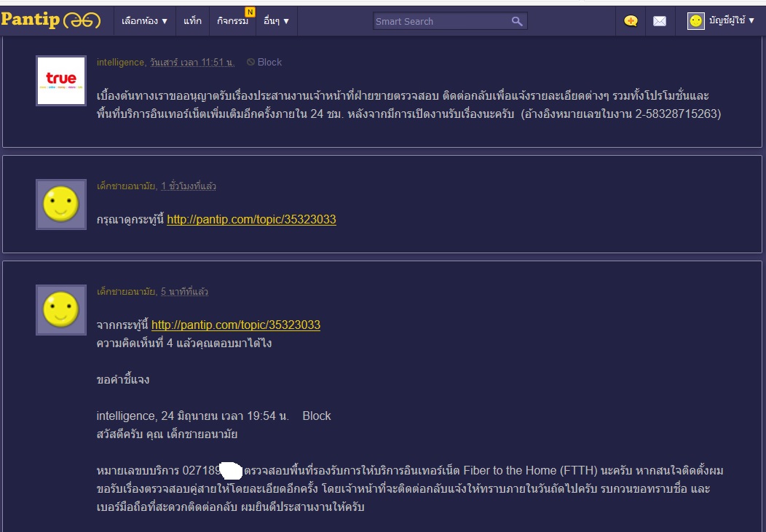The image size is (766, 532).
Task: Click smiley avatar of 5 นาทีที่แล้ว post
Action: [x=61, y=309]
